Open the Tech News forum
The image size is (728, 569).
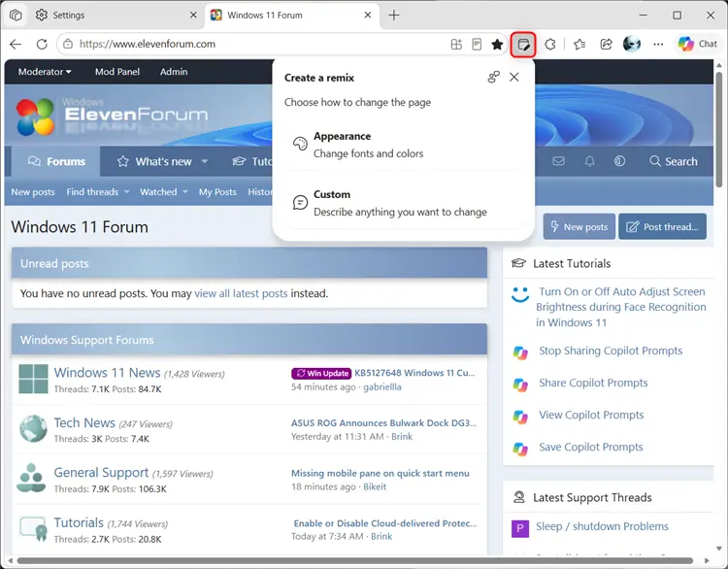(x=84, y=422)
